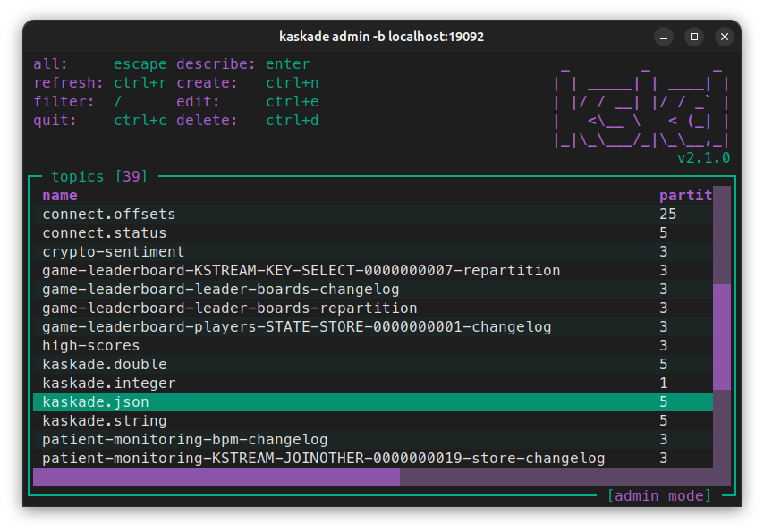Click the 'describe:' shortcut label
Screen dimensions: 764x532
(216, 63)
